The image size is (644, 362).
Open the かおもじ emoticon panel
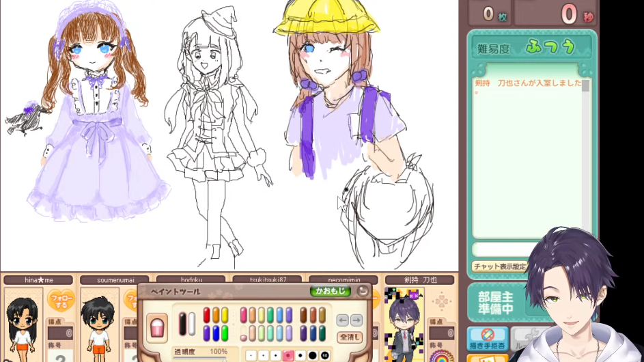(x=331, y=291)
